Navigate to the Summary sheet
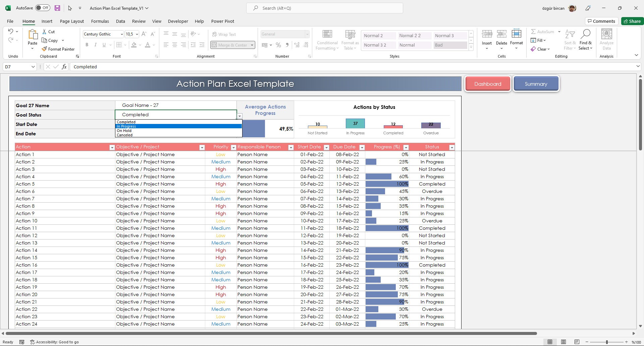The width and height of the screenshot is (644, 346). tap(536, 84)
